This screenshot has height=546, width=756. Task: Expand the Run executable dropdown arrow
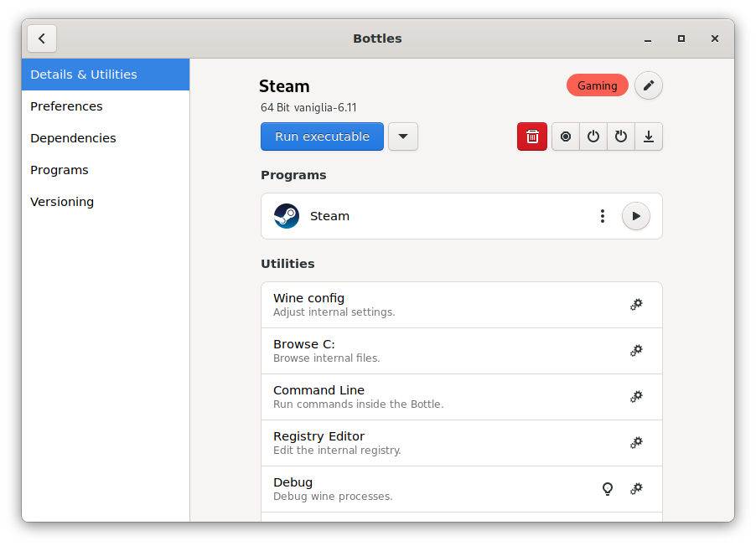click(x=403, y=136)
